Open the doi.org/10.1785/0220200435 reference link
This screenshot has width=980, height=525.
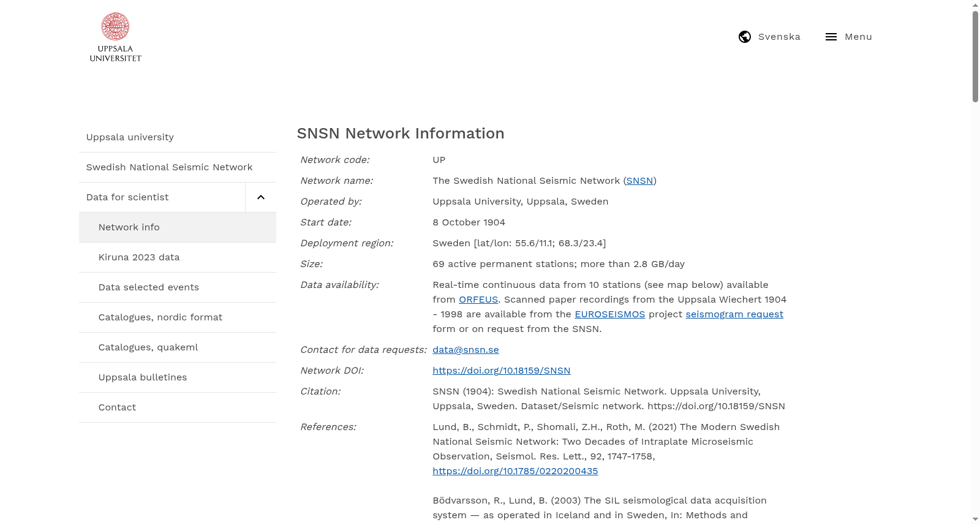tap(515, 471)
